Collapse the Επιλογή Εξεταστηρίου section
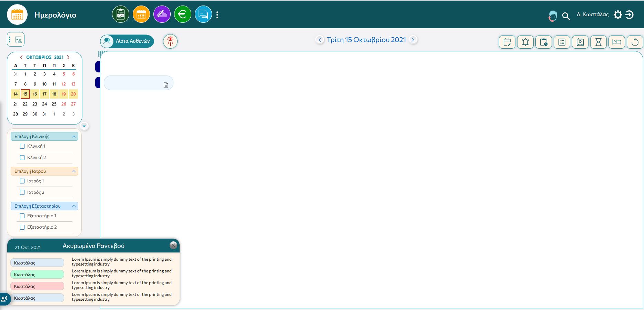 click(x=74, y=206)
